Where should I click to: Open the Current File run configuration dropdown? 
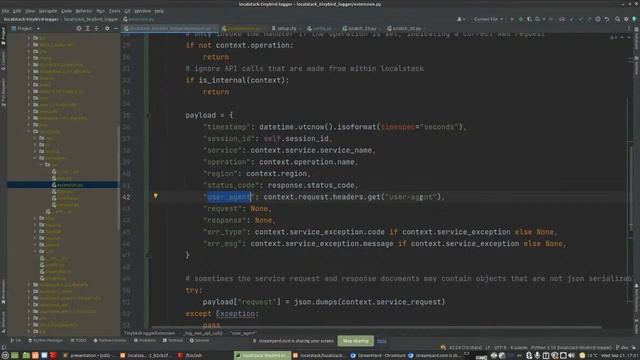pos(488,19)
